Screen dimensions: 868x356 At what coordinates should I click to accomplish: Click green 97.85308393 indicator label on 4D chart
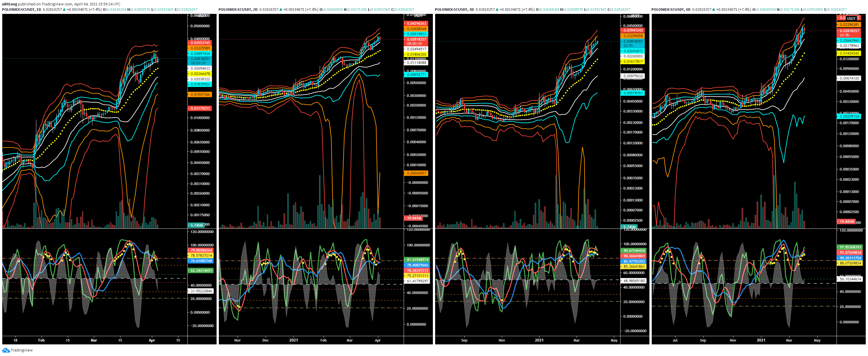click(850, 247)
